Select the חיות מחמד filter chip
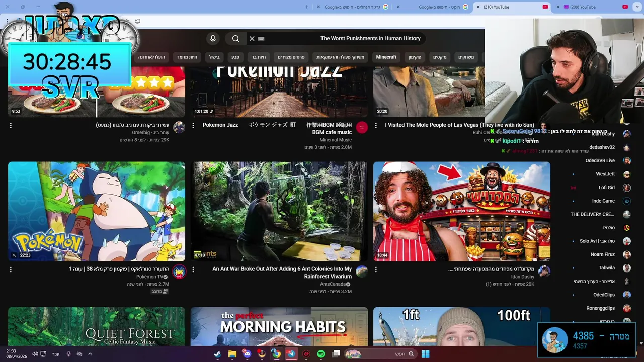 point(187,57)
